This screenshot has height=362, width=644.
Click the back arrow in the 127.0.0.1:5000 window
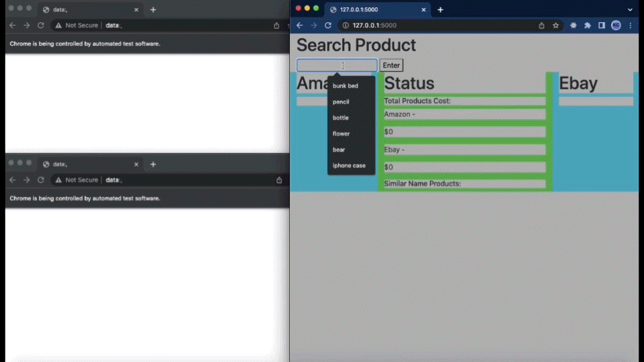(300, 26)
